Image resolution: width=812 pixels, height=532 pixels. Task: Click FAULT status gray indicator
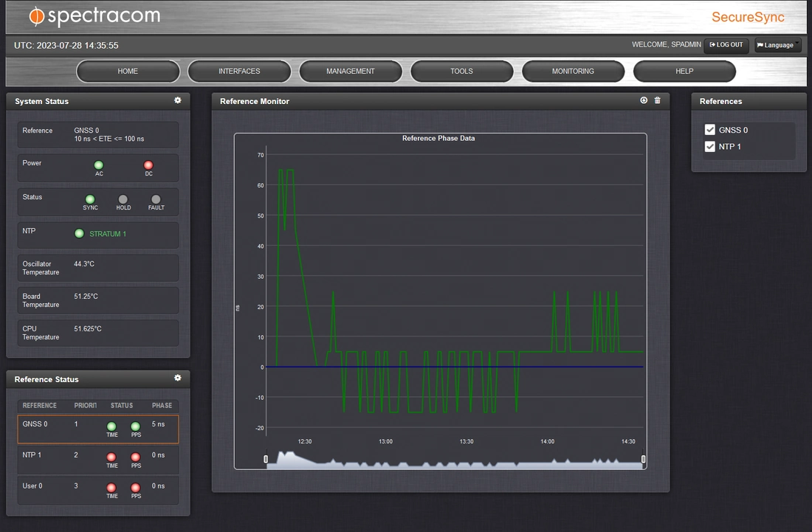[x=156, y=199]
